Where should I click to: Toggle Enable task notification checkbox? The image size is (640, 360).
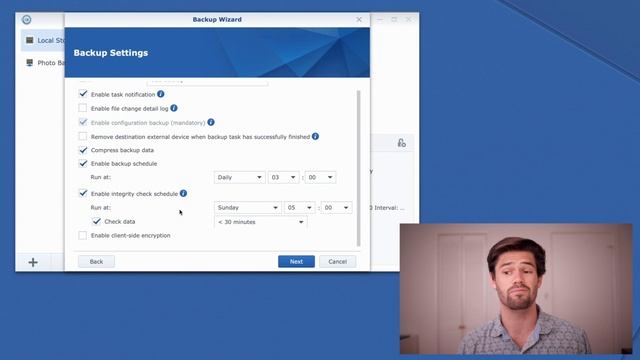click(83, 94)
